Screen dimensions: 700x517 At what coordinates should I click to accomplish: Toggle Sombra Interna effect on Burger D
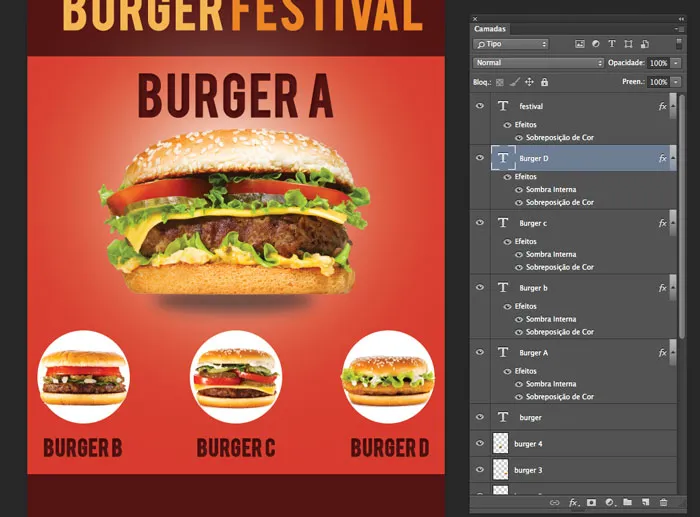click(x=519, y=190)
